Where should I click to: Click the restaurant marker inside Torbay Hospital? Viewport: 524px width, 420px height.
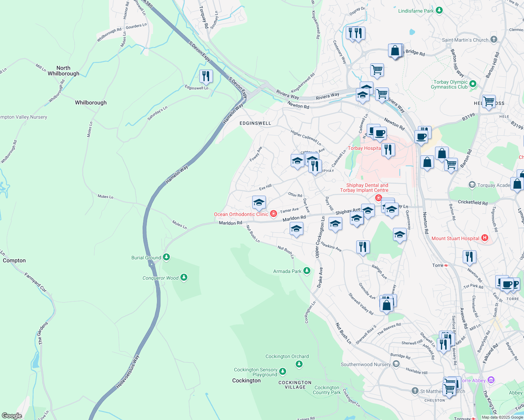click(388, 150)
